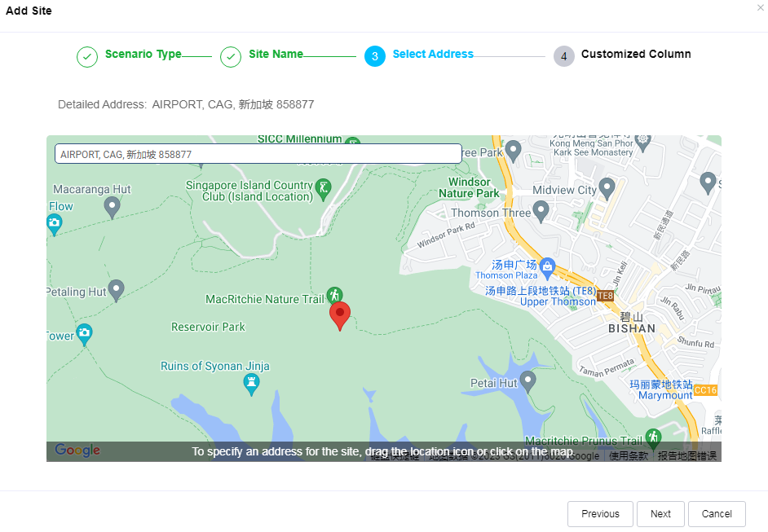This screenshot has width=768, height=532.
Task: Click the Detailed Address text line
Action: [186, 104]
